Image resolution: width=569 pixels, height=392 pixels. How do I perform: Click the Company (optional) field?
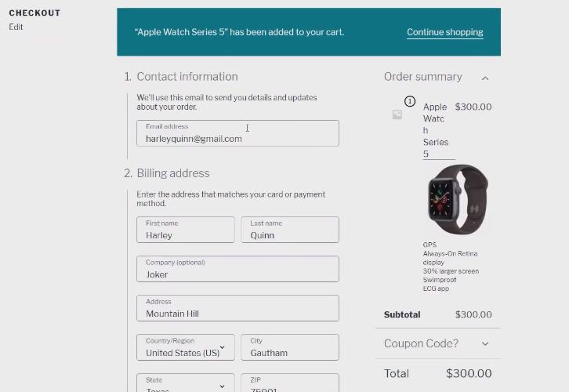coord(237,269)
